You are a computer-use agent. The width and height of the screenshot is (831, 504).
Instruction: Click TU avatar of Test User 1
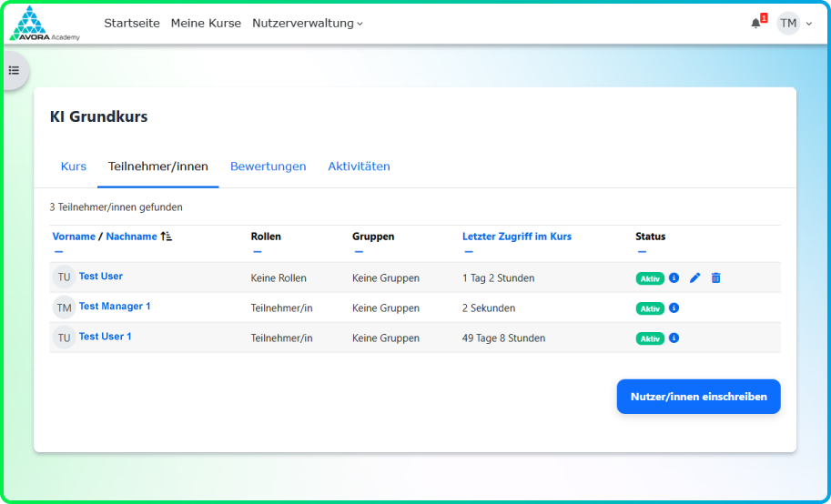click(x=64, y=338)
